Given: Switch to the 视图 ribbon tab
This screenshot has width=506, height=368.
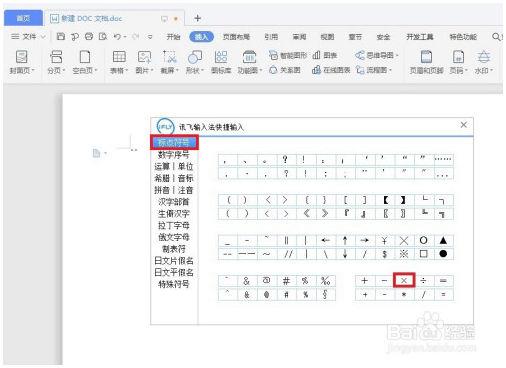Looking at the screenshot, I should tap(327, 37).
